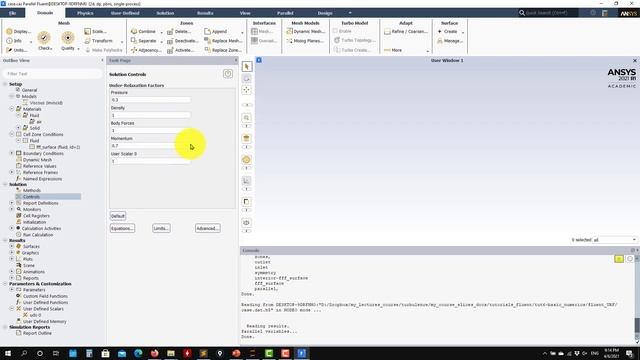Switch to the User-Defined ribbon tab
This screenshot has width=640, height=360.
pos(125,13)
